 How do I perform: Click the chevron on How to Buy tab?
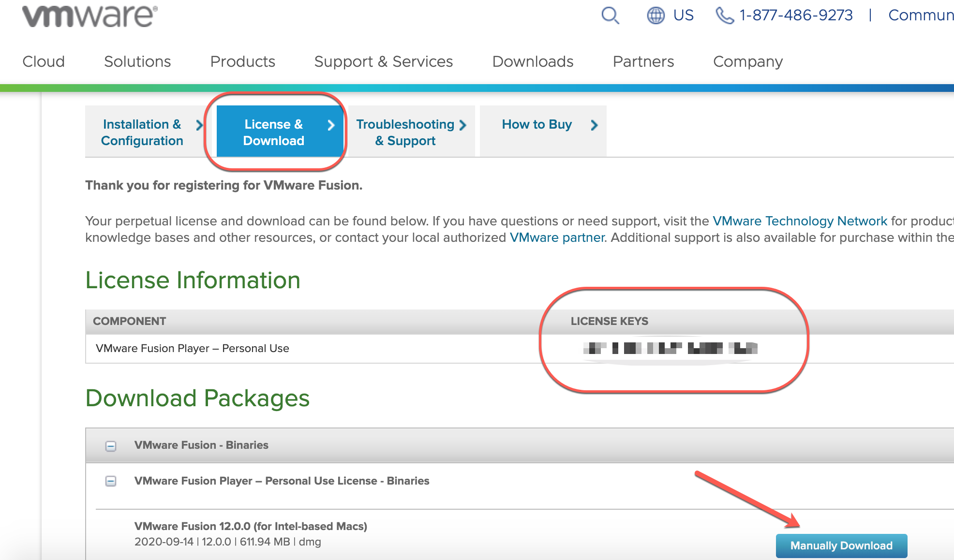click(594, 125)
